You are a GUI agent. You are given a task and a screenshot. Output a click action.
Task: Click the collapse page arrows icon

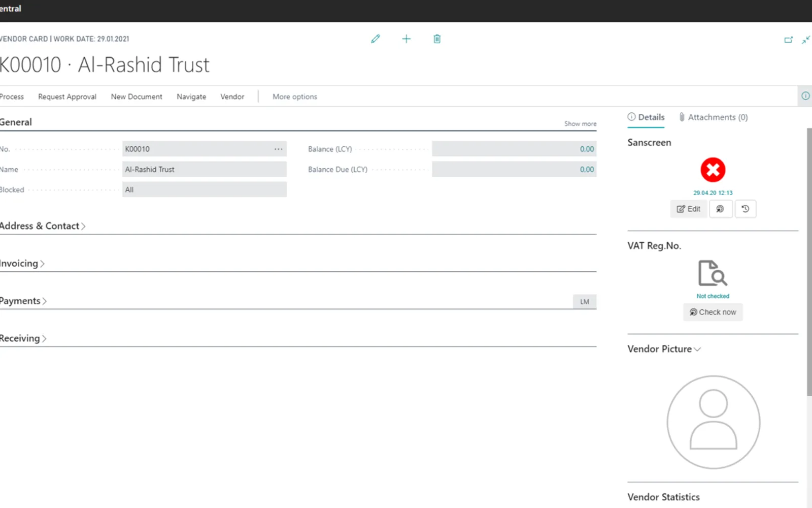click(x=806, y=40)
